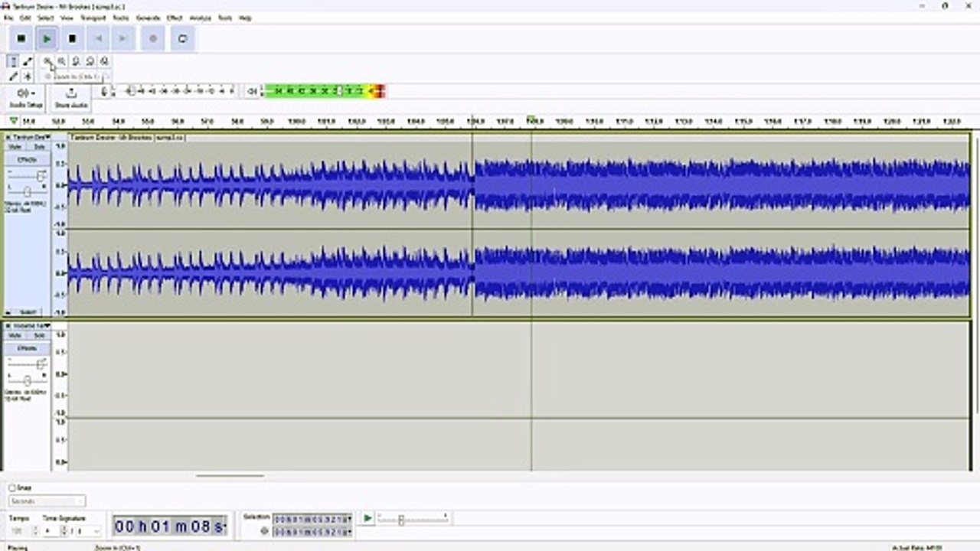Open the Select menu

(x=46, y=17)
